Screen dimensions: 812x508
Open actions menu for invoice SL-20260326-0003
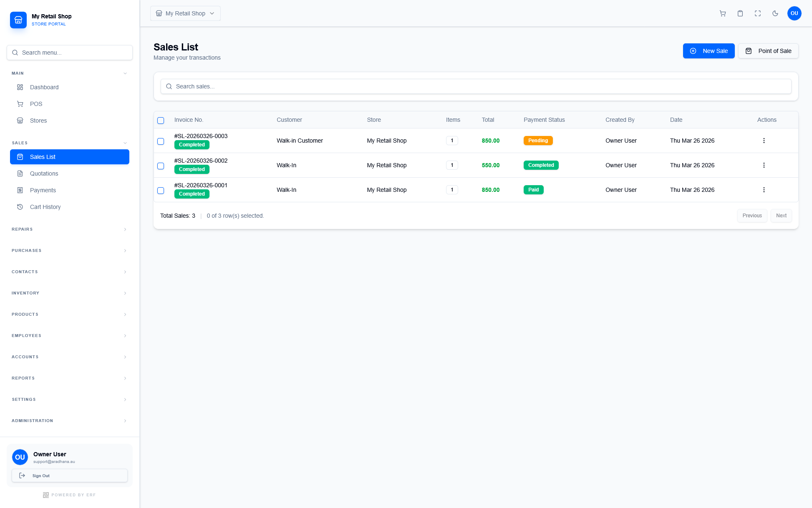[x=764, y=141]
